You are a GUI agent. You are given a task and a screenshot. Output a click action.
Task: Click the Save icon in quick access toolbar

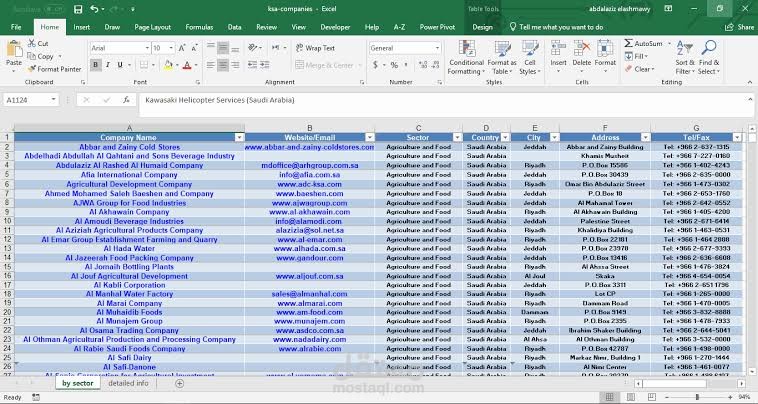pyautogui.click(x=78, y=9)
